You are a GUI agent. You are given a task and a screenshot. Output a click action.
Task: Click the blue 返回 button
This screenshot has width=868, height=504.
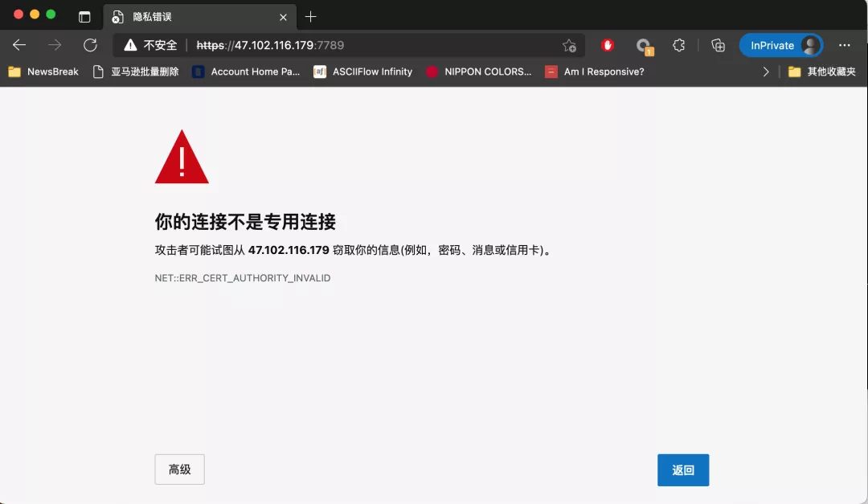click(683, 470)
